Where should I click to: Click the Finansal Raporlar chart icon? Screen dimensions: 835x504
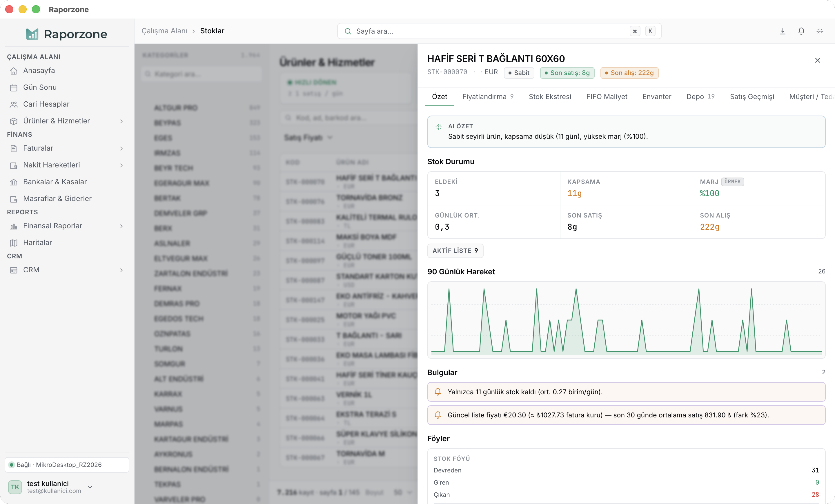coord(14,226)
